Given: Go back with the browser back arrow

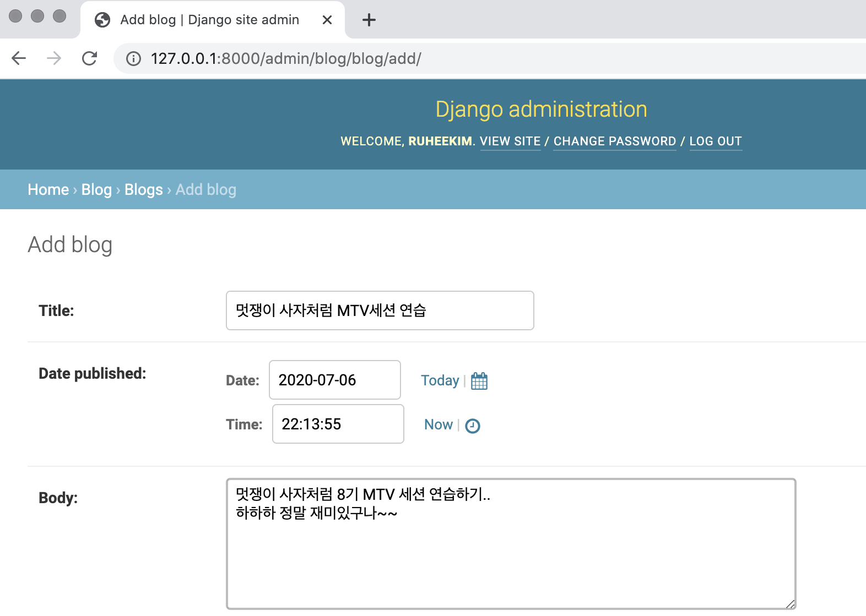Looking at the screenshot, I should click(19, 58).
